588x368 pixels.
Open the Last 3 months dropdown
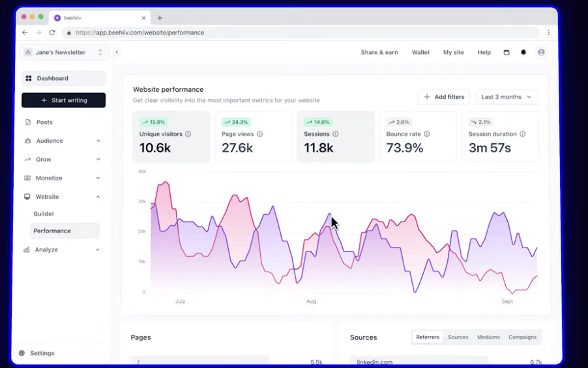507,96
